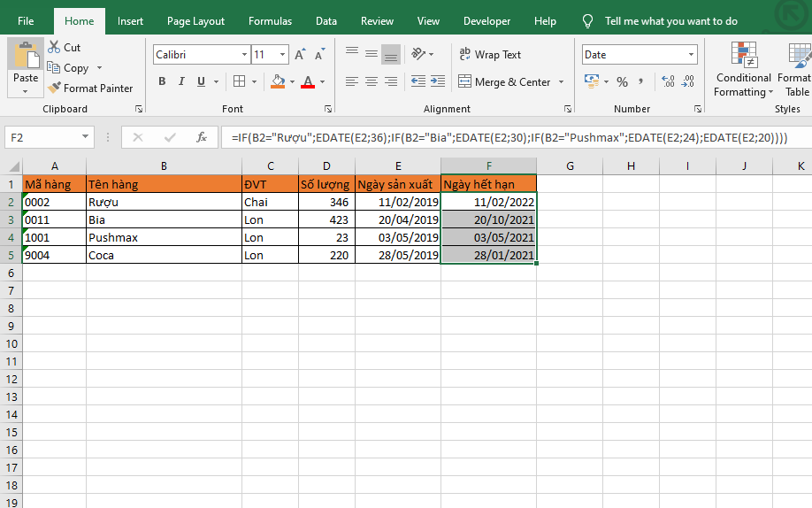Open the Page Layout tab
Image resolution: width=812 pixels, height=508 pixels.
(195, 21)
